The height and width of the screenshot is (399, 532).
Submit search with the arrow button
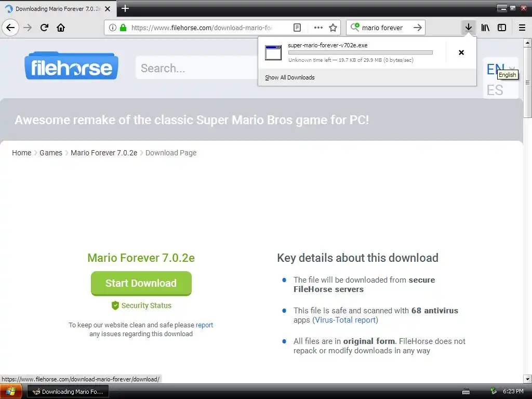418,28
